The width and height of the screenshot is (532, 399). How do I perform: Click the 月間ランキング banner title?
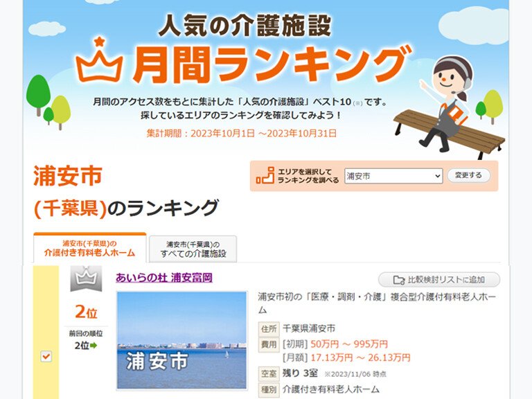[270, 64]
